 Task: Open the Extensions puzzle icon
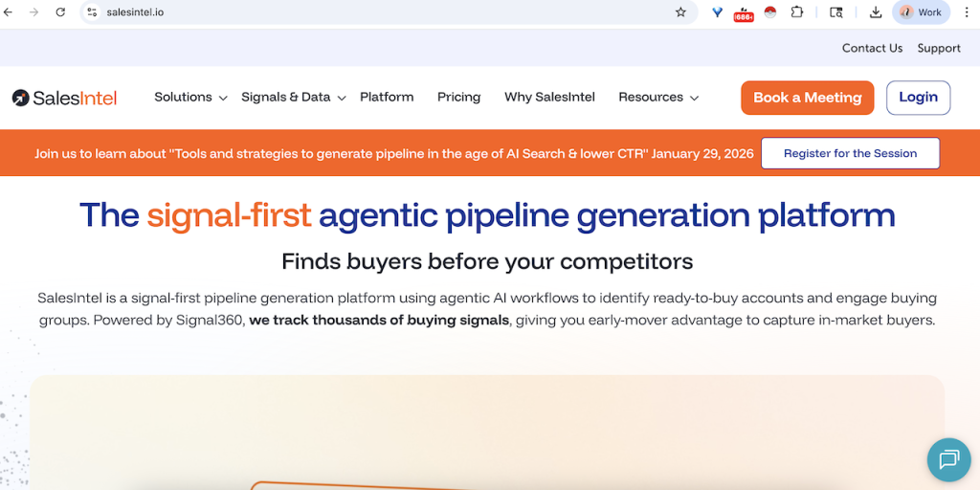796,12
